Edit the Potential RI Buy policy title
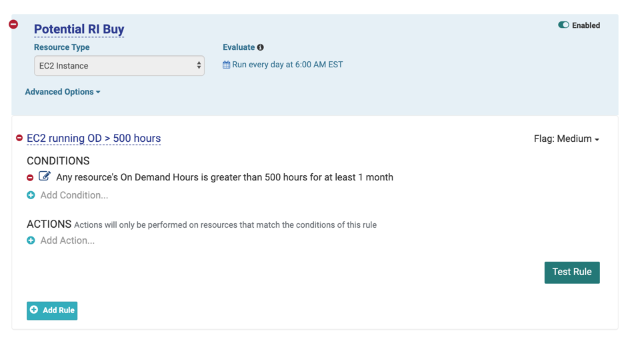 79,29
